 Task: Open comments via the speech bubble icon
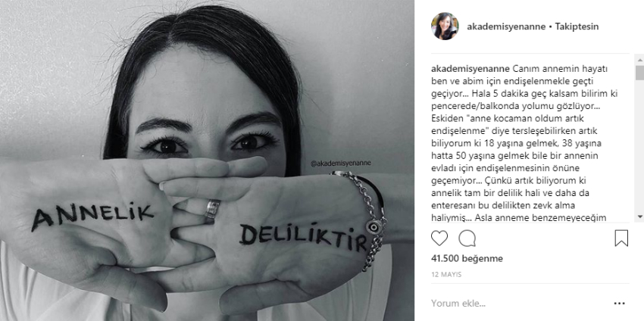(467, 238)
